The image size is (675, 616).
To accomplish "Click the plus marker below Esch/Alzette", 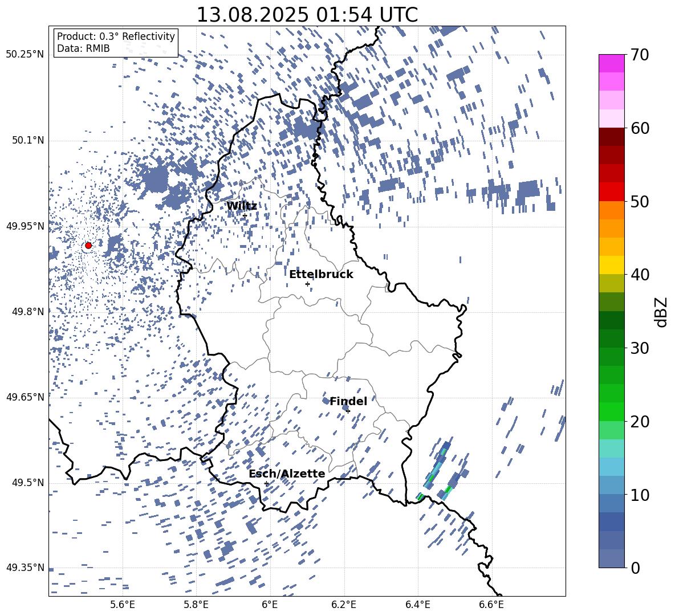I will point(266,483).
